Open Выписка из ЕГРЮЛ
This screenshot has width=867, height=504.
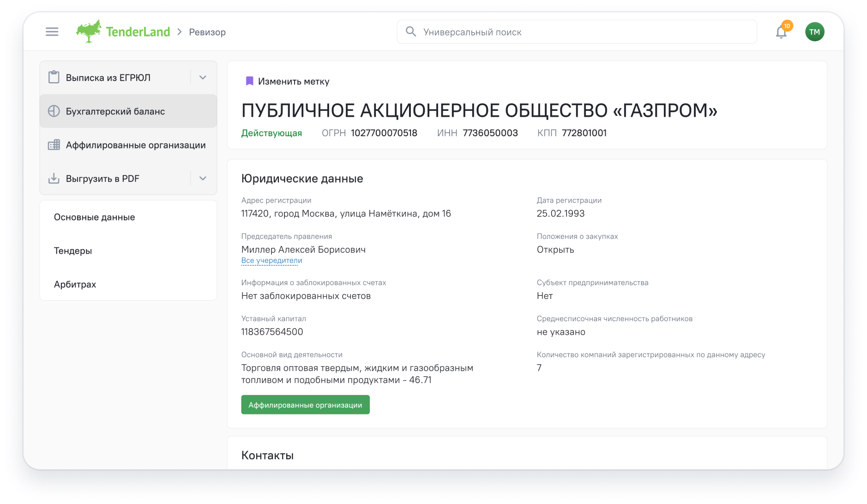tap(108, 78)
